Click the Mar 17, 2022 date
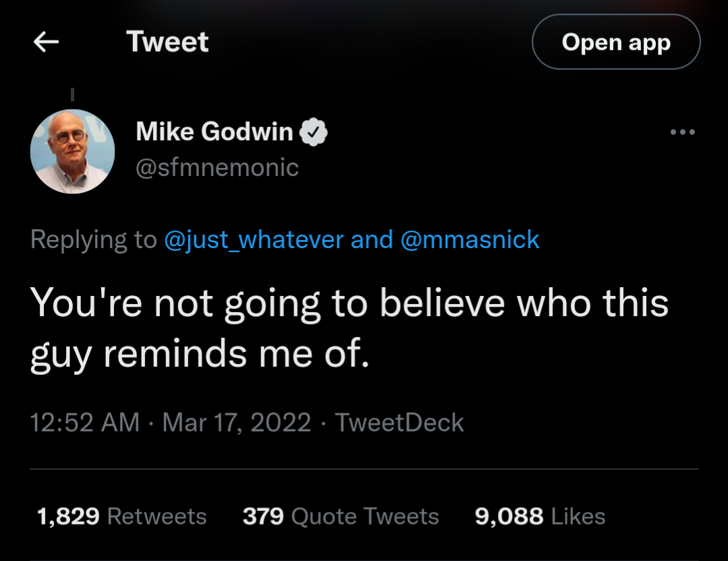This screenshot has width=728, height=561. click(x=237, y=423)
